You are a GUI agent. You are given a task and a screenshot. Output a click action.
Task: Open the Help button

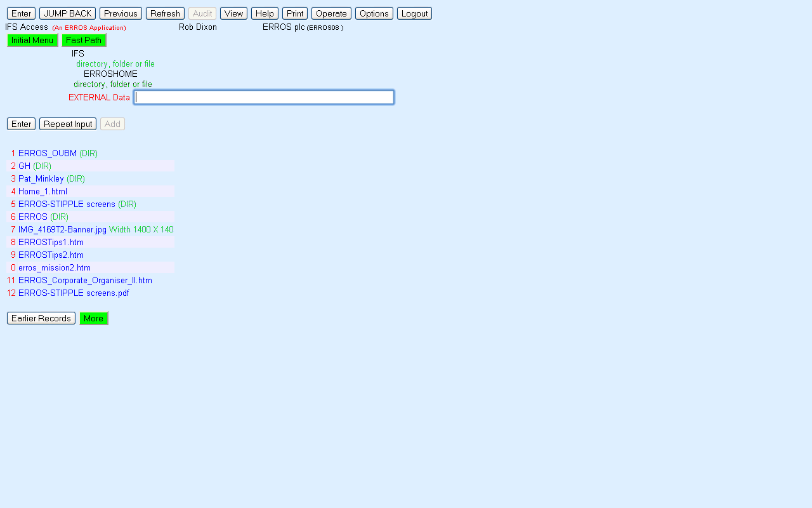click(x=265, y=13)
